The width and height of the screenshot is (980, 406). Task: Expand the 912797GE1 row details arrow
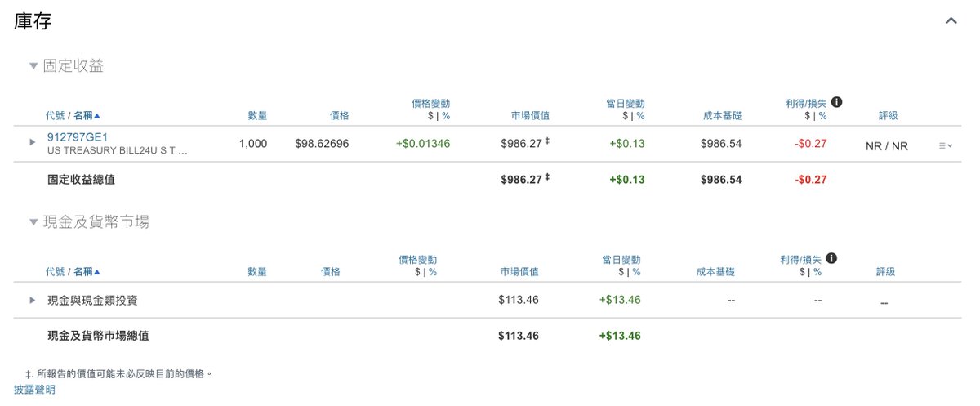[x=33, y=142]
